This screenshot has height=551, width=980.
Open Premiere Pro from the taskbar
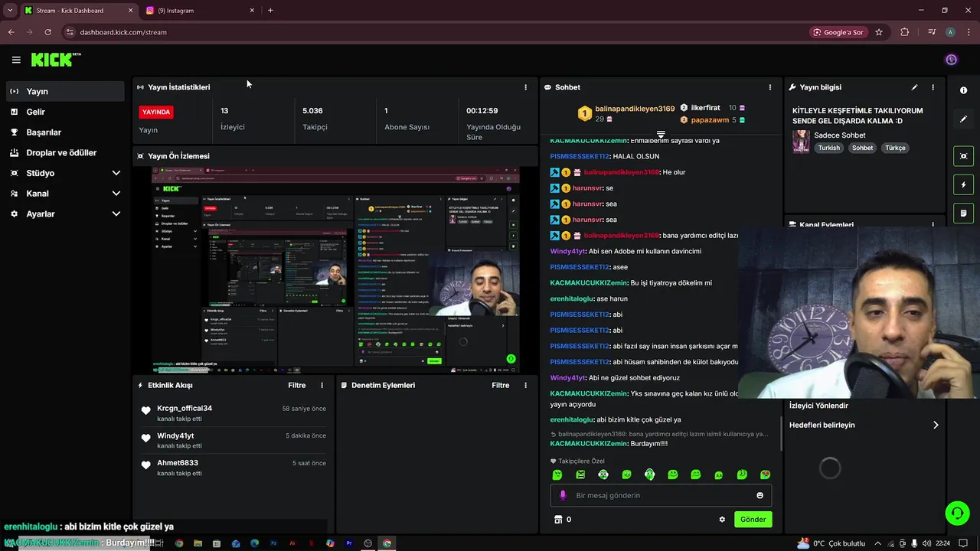coord(349,543)
